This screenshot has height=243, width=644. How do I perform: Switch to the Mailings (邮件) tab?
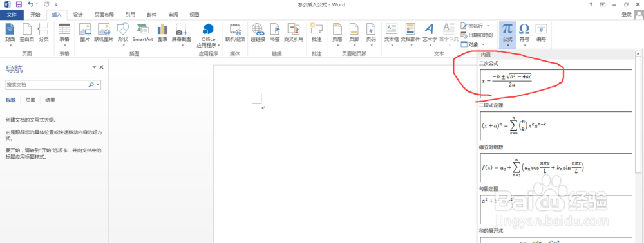pyautogui.click(x=151, y=15)
